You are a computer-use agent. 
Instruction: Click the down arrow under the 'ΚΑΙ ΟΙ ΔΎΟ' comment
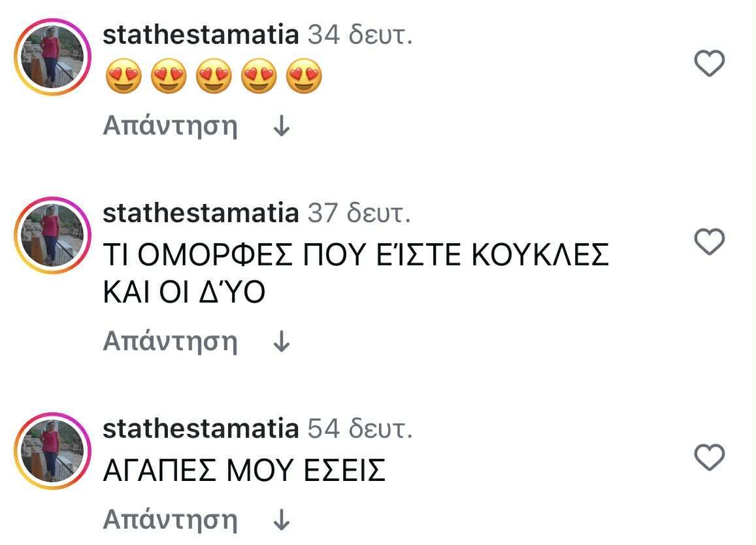click(x=281, y=341)
